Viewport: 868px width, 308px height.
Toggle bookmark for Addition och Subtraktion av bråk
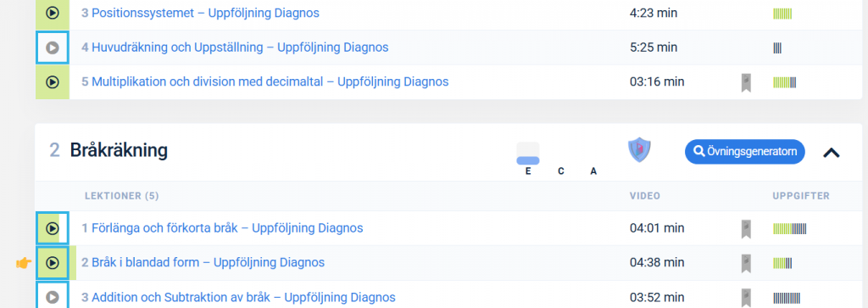tap(746, 298)
